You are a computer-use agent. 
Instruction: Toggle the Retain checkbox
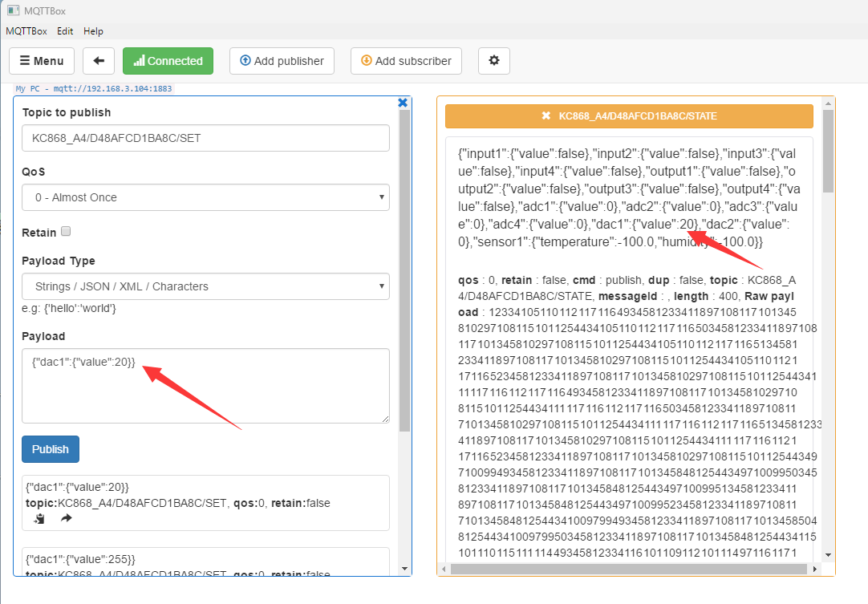(x=67, y=232)
